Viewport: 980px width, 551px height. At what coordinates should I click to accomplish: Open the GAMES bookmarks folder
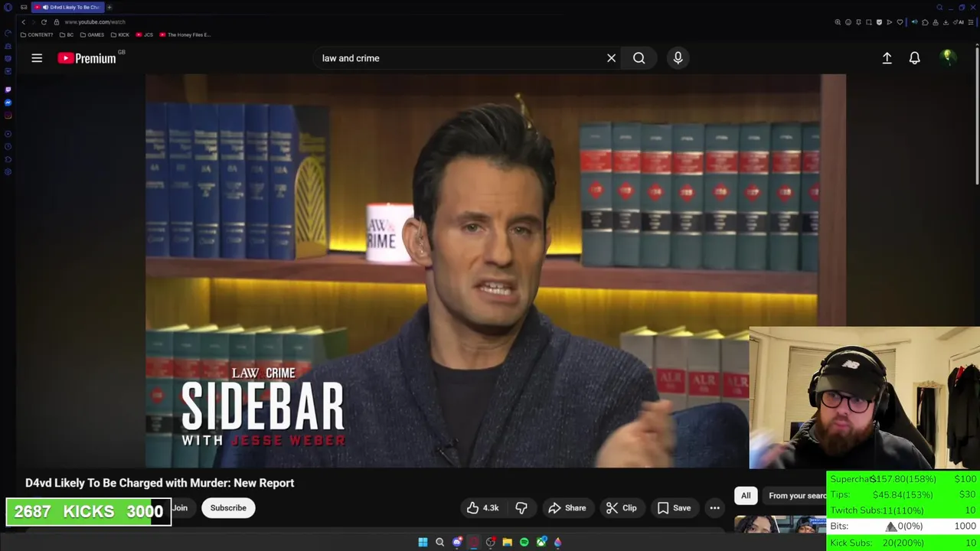coord(92,34)
